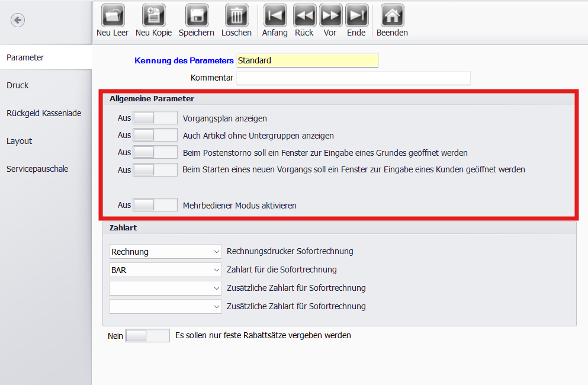Create a copy with Neu Kopie icon

(153, 15)
